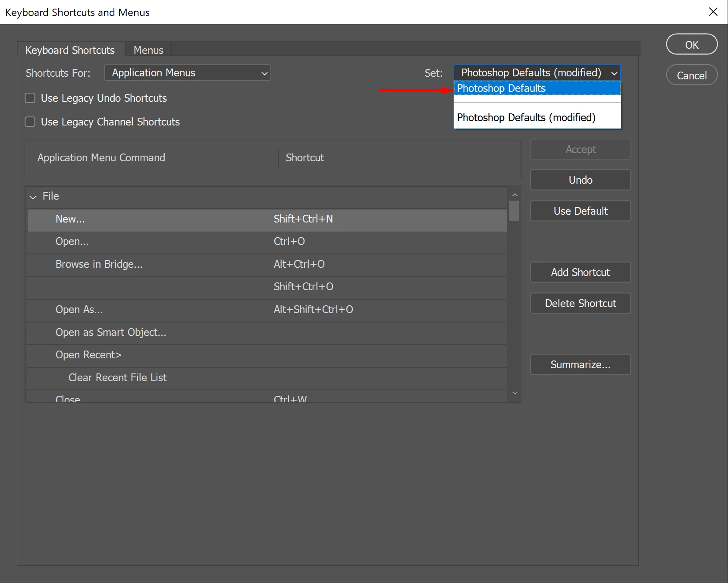This screenshot has height=583, width=728.
Task: Choose Photoshop Defaults from the Set list
Action: point(537,88)
